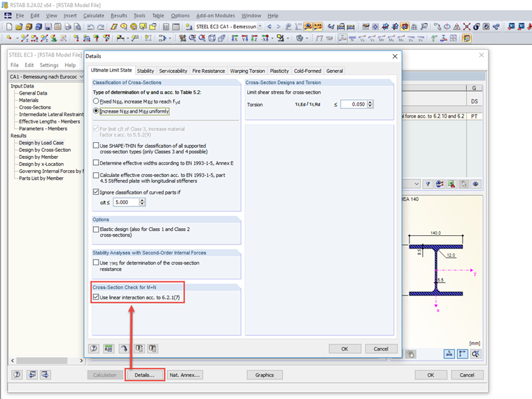Open CA1 - Bemessung nach Eurocode dropdown
This screenshot has width=532, height=399.
[81, 77]
